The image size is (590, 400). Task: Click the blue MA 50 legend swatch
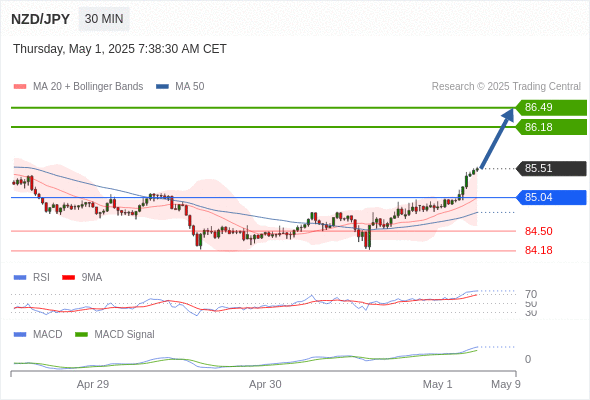tap(162, 87)
